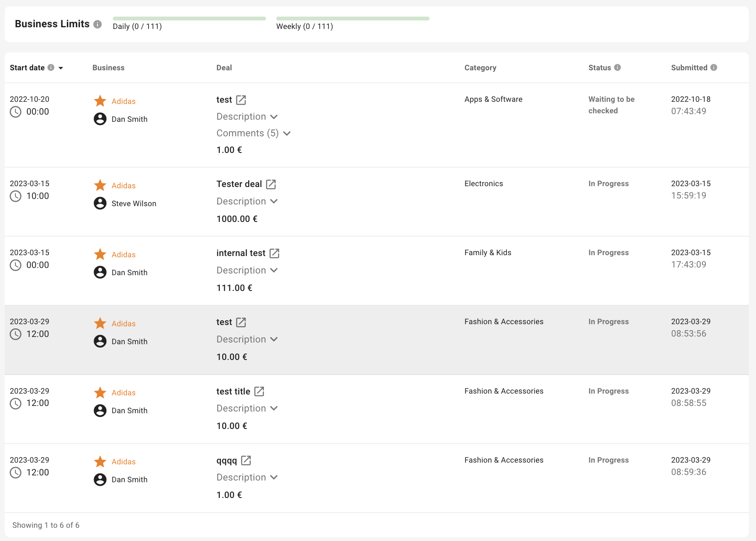756x541 pixels.
Task: Click the star icon beside Steve Wilson's Adidas
Action: (100, 185)
